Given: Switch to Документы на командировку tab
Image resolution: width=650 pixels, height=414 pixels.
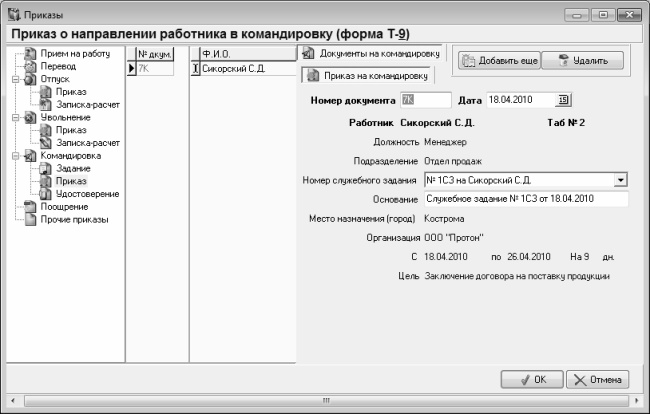Looking at the screenshot, I should pyautogui.click(x=372, y=52).
